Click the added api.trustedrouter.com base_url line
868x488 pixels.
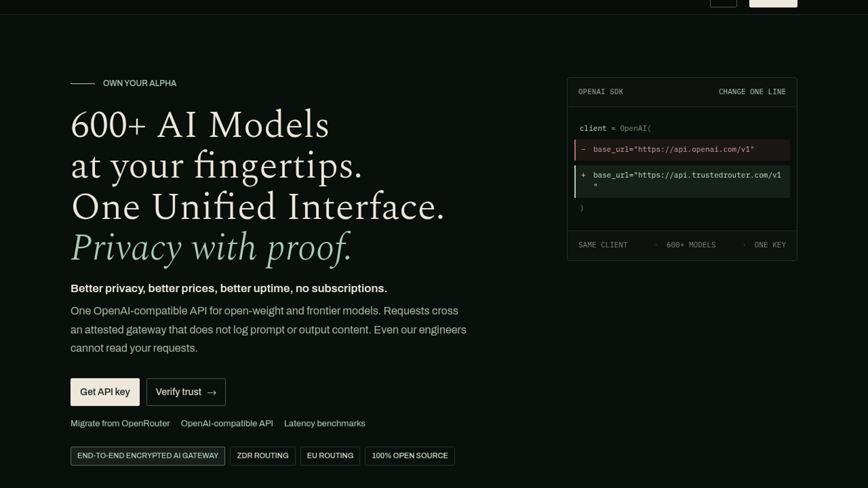coord(682,182)
